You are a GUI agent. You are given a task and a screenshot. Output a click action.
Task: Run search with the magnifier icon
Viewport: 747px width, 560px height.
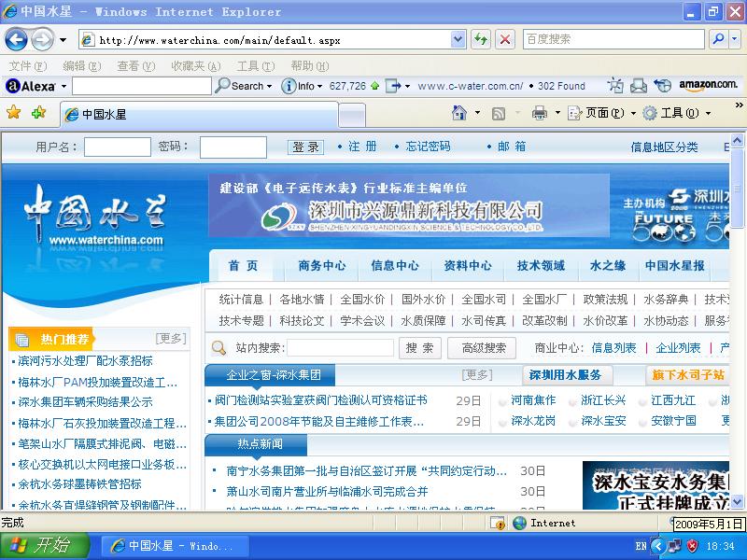click(719, 39)
